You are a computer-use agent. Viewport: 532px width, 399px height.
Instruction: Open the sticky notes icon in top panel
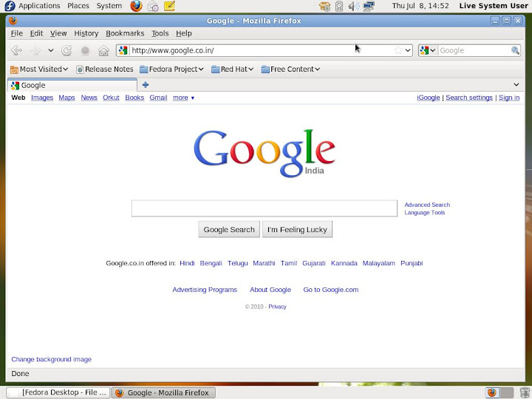tap(169, 6)
